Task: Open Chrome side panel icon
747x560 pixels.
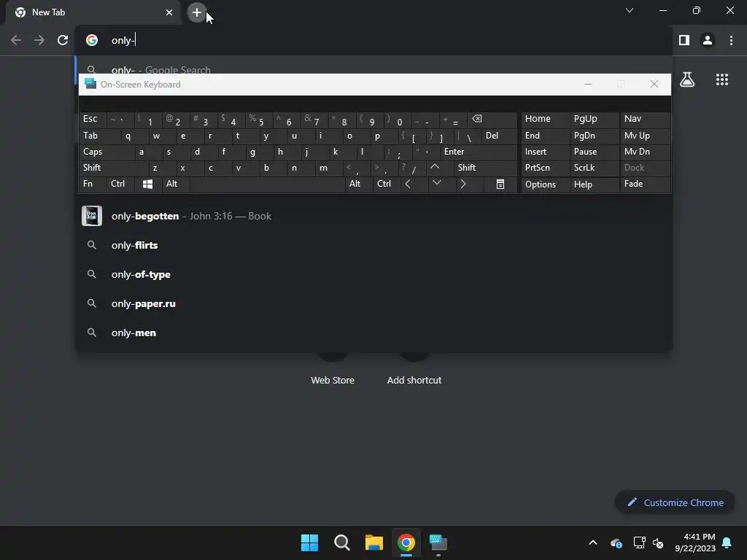Action: [684, 41]
